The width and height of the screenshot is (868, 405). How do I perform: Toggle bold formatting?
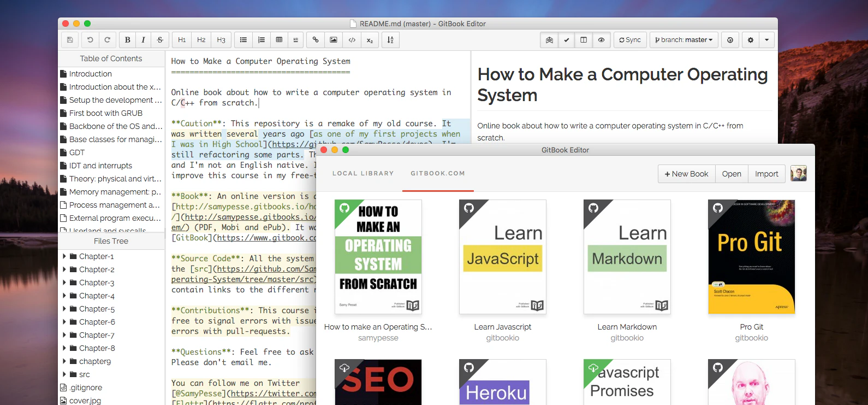click(x=127, y=40)
